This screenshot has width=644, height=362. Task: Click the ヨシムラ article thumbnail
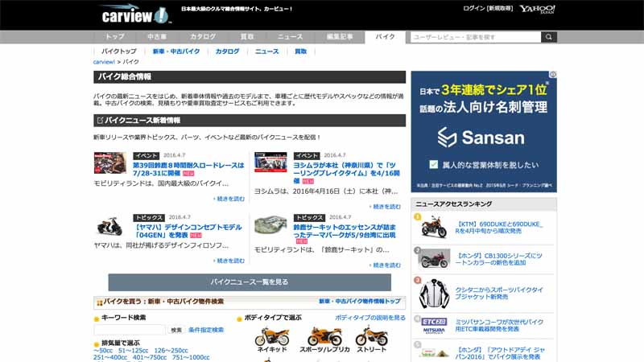(x=270, y=162)
